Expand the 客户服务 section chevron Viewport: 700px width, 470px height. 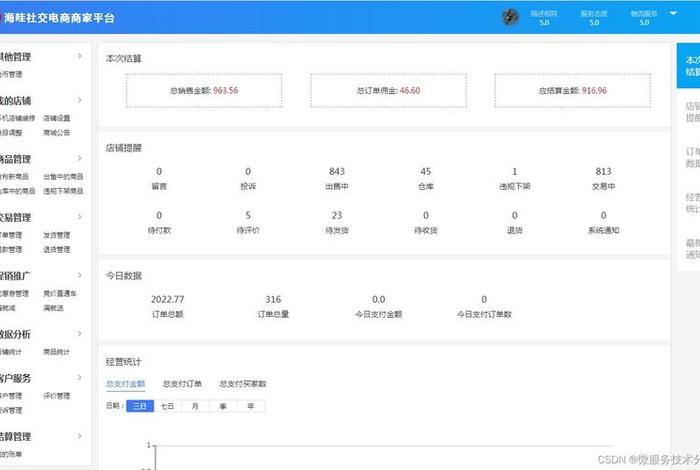79,378
